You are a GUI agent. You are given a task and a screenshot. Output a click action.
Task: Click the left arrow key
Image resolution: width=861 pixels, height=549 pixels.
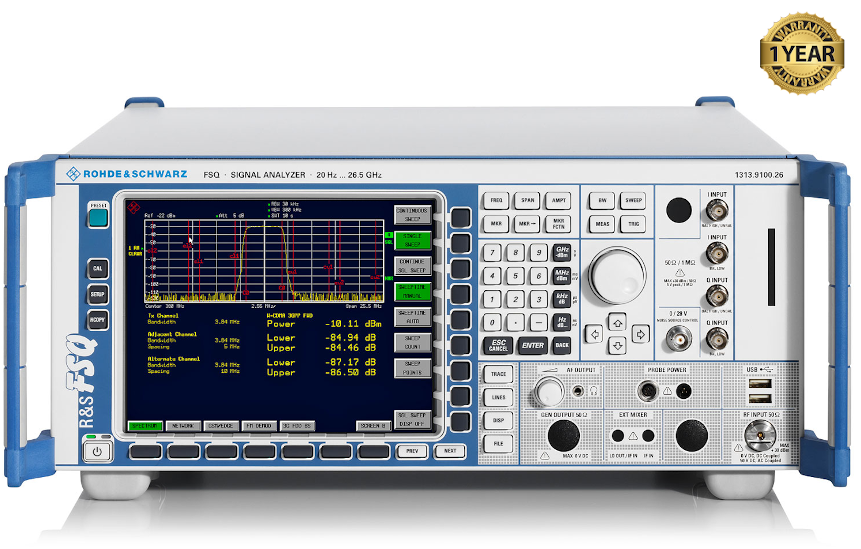point(594,334)
